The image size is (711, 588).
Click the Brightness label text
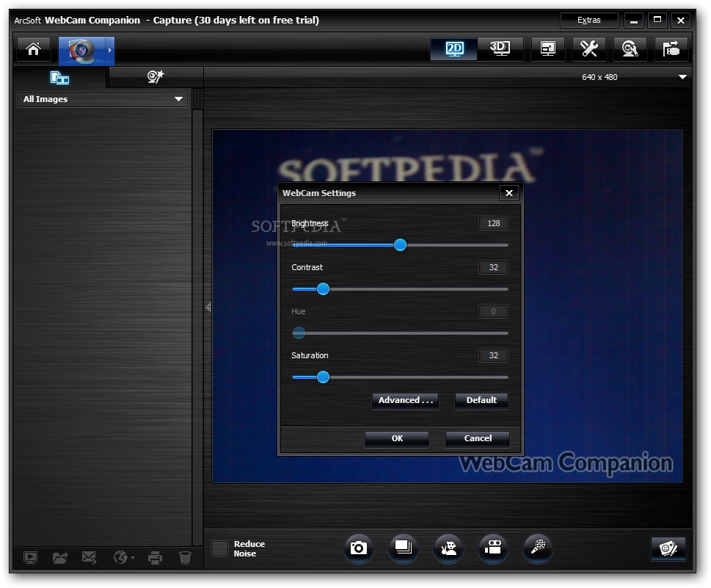[x=310, y=223]
